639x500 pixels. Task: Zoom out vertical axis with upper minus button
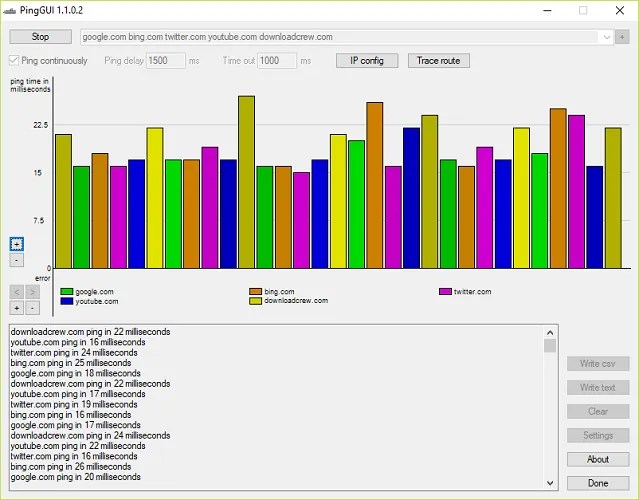(17, 260)
